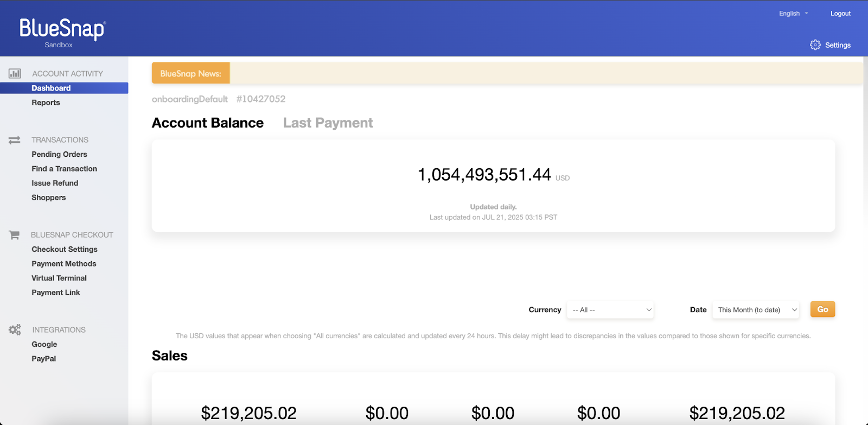Screen dimensions: 868x425
Task: Click the INTEGRATIONS section header
Action: (59, 330)
